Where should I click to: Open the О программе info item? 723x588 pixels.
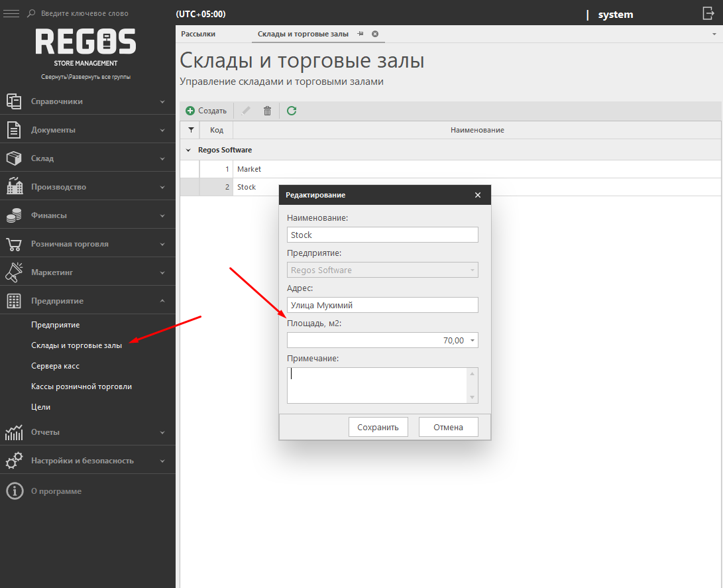[x=56, y=491]
